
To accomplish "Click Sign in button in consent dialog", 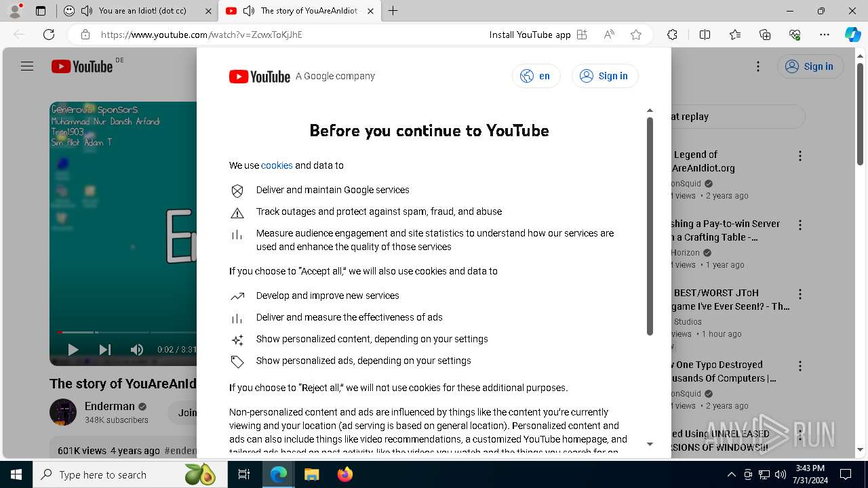I will click(x=605, y=76).
